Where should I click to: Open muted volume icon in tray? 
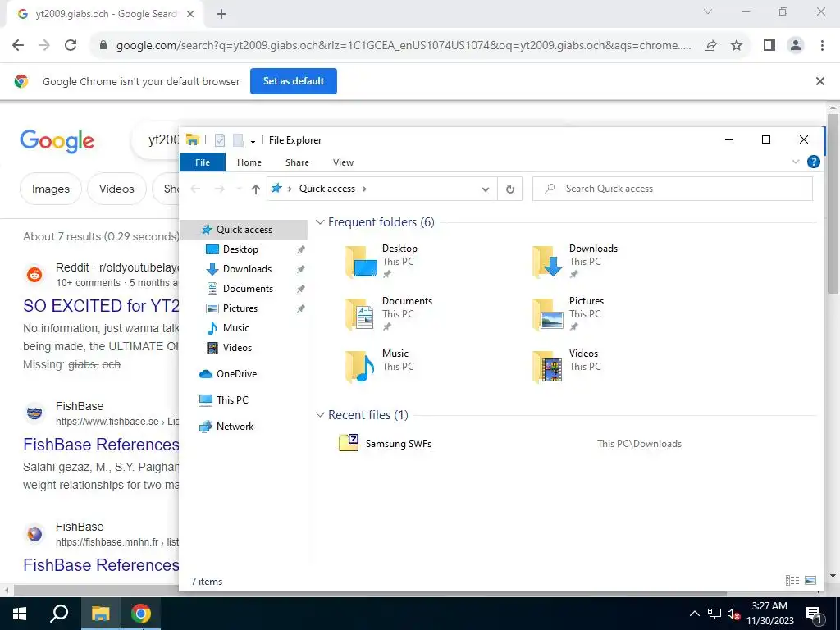click(733, 614)
